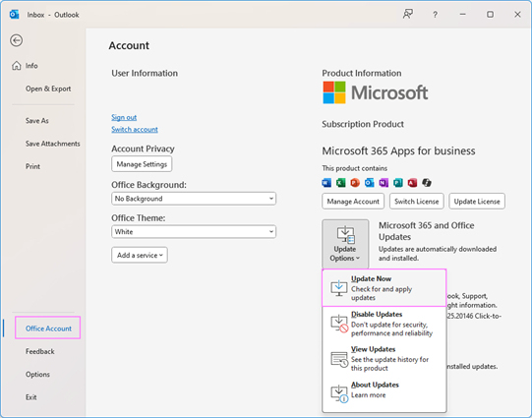Click Exit in sidebar

[30, 397]
